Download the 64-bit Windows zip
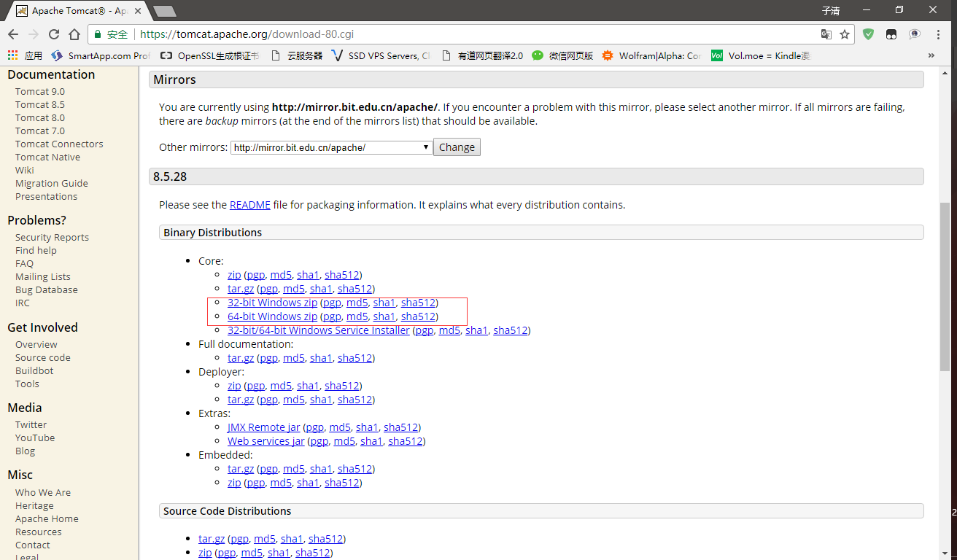The height and width of the screenshot is (560, 957). coord(272,316)
